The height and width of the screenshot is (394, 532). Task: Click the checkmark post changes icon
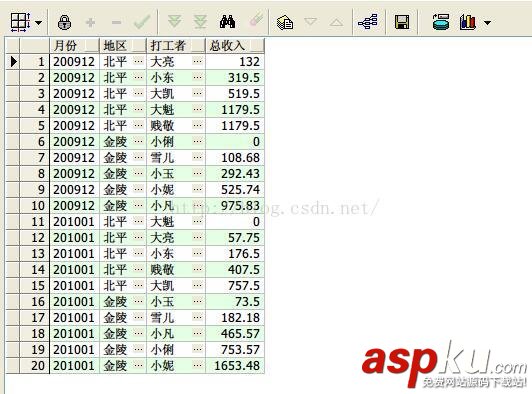(x=142, y=22)
